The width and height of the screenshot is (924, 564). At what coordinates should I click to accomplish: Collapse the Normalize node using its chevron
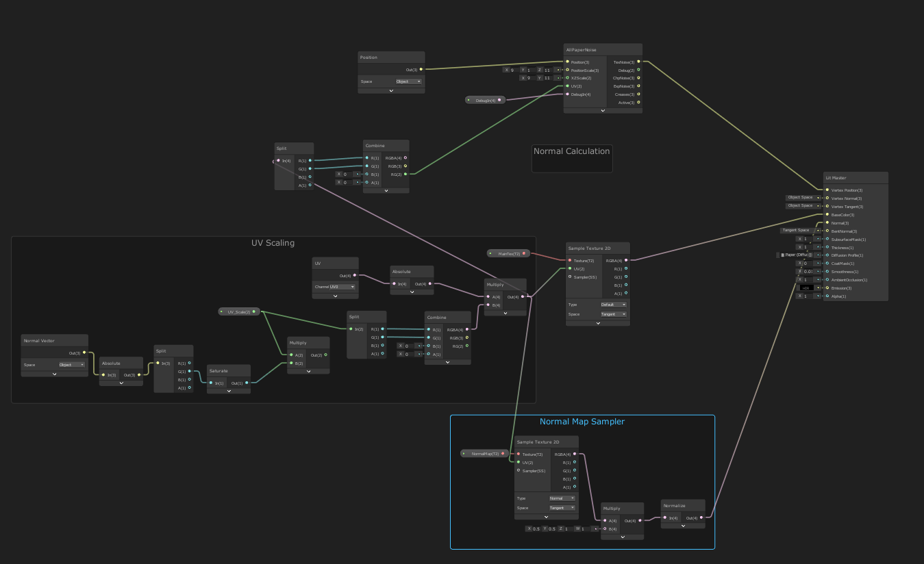[x=683, y=526]
